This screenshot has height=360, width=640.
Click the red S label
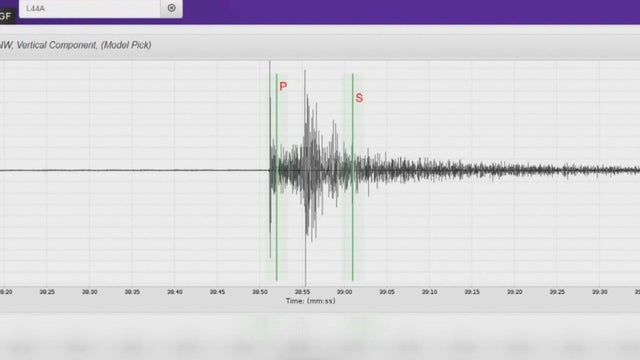tap(359, 98)
